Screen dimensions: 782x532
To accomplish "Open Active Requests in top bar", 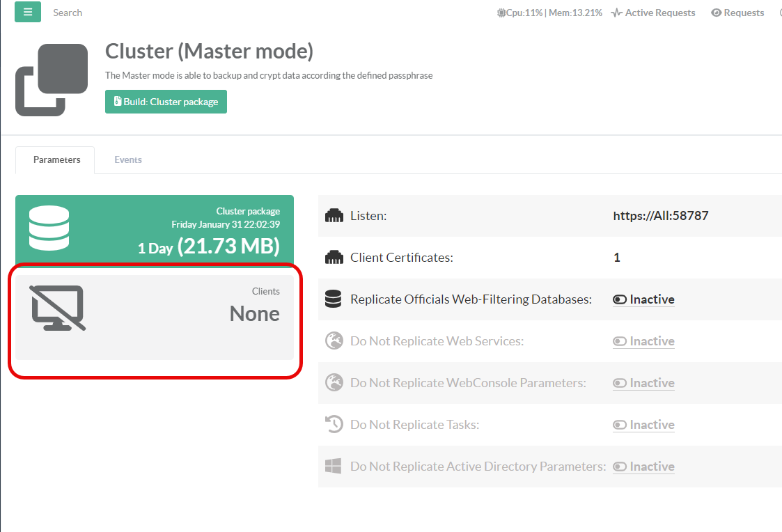I will pyautogui.click(x=653, y=13).
